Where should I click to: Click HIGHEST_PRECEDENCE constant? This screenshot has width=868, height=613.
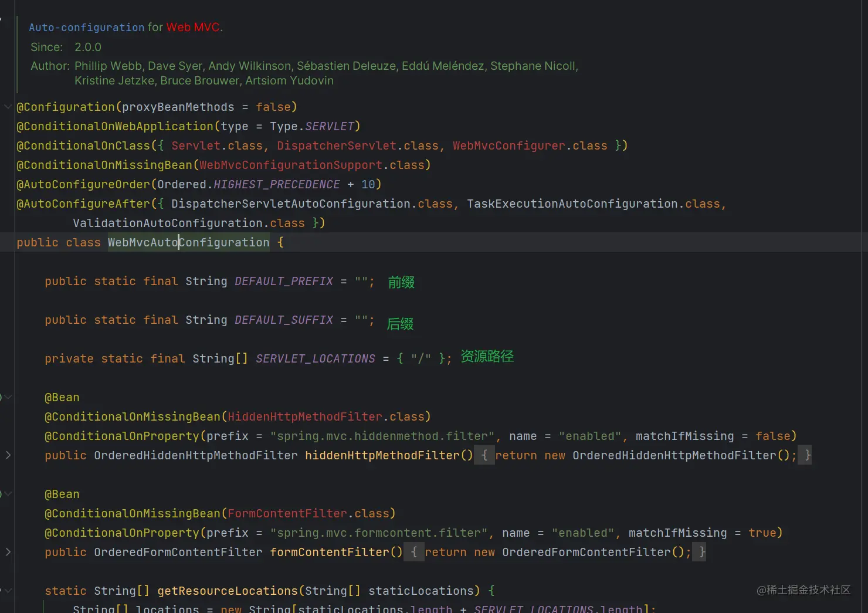277,184
